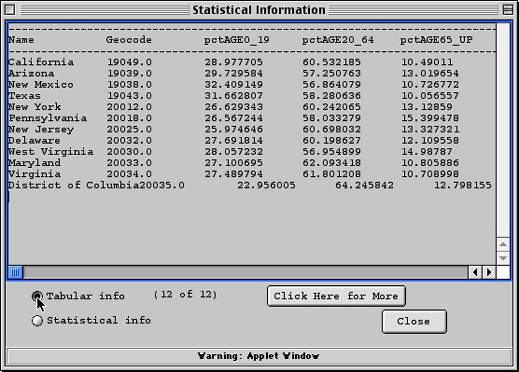Viewport: 519px width, 372px height.
Task: Click value 32.409149 for New Mexico
Action: (x=234, y=85)
